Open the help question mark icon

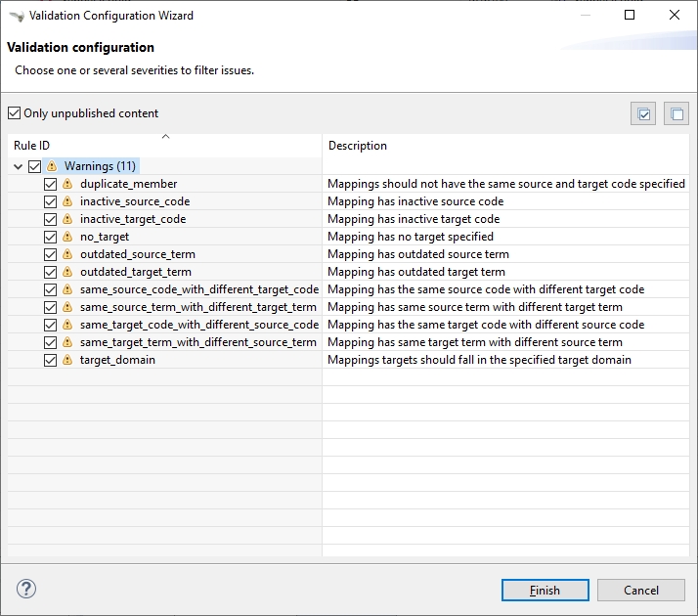pyautogui.click(x=26, y=589)
